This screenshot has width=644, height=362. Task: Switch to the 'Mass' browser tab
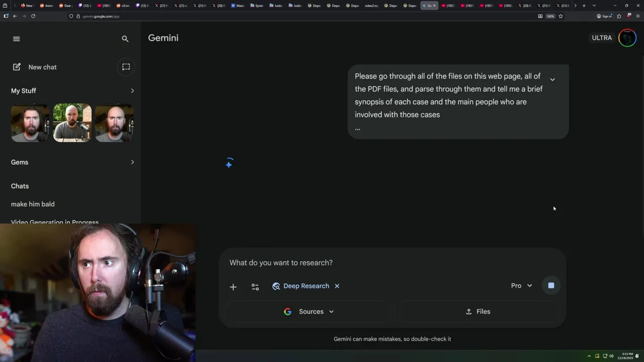[238, 6]
